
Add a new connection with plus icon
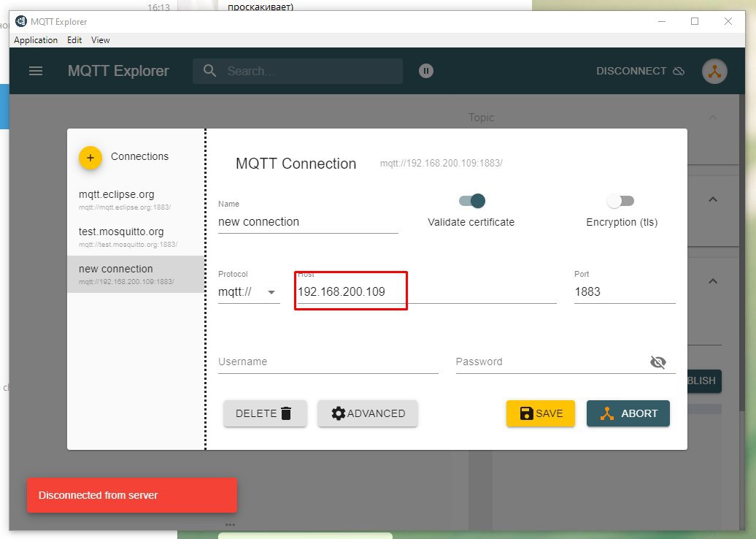click(90, 157)
